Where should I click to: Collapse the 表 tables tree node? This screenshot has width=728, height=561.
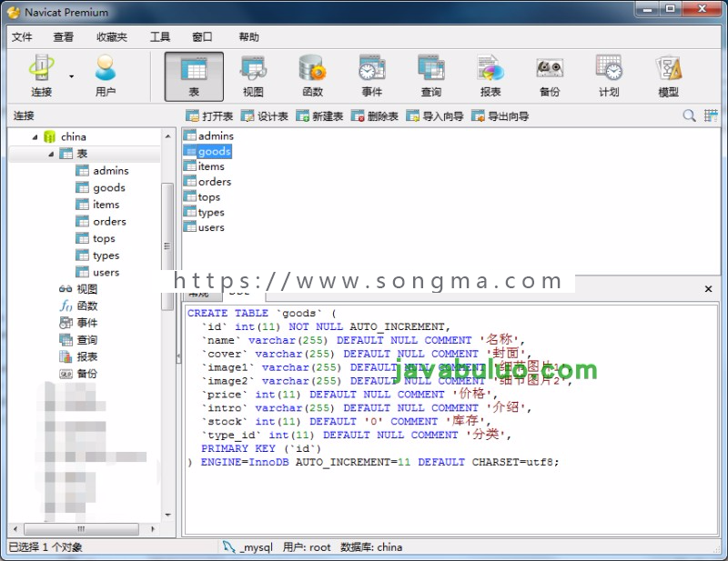51,154
